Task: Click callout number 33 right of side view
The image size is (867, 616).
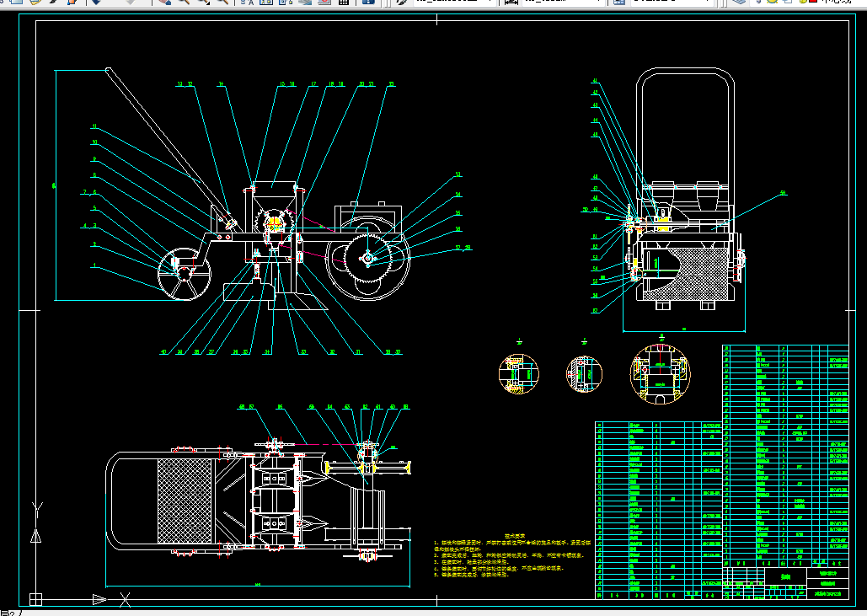Action: (x=458, y=174)
